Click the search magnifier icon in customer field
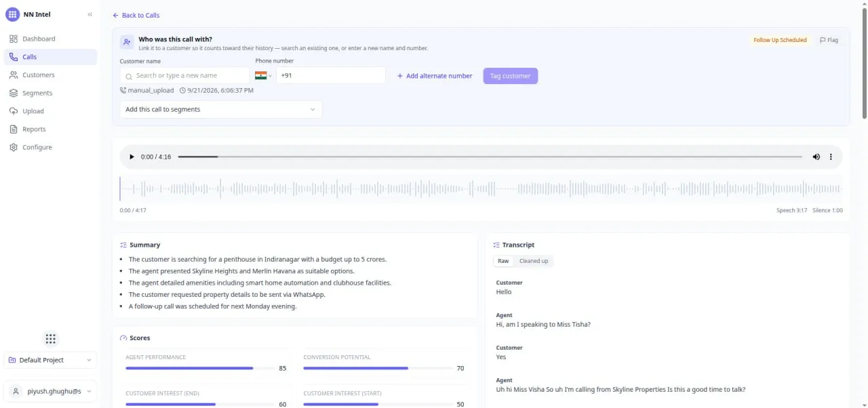This screenshot has height=408, width=868. click(x=129, y=77)
